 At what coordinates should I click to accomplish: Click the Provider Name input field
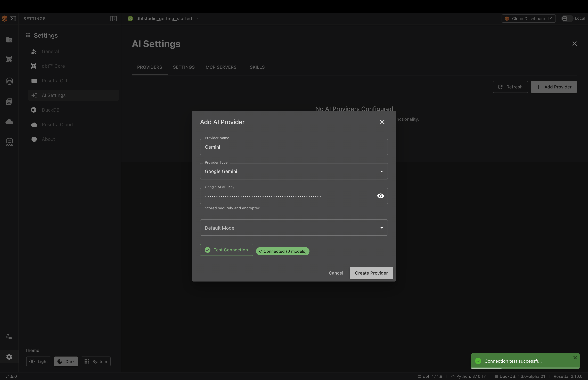[294, 147]
